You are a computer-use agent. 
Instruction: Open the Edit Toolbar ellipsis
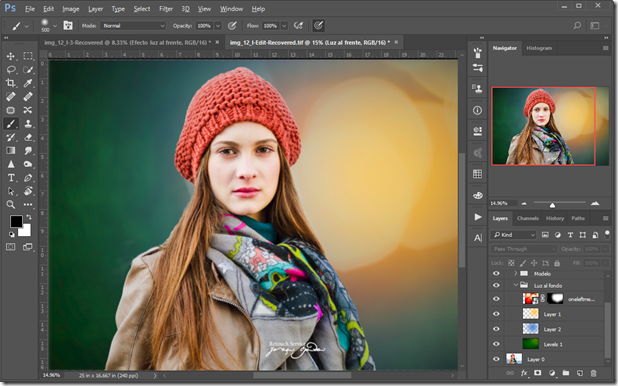tap(28, 205)
